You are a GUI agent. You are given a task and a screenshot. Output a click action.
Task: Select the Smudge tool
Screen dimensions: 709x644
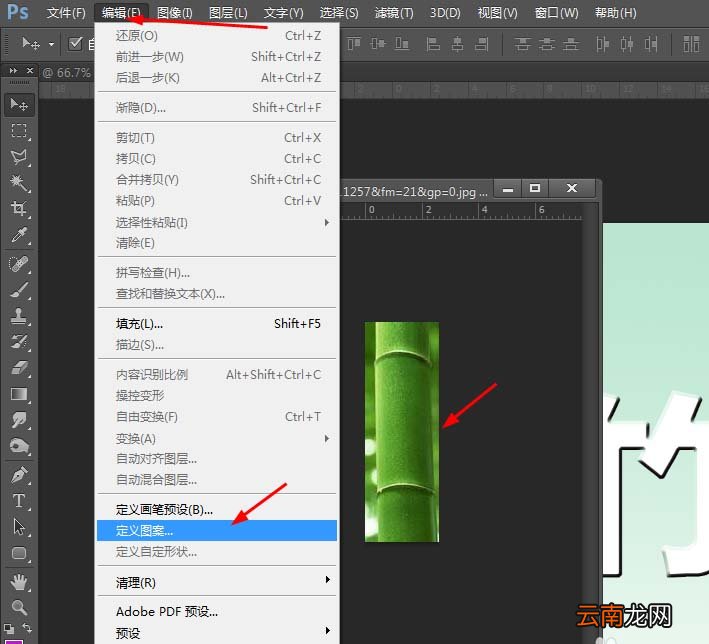pos(19,420)
